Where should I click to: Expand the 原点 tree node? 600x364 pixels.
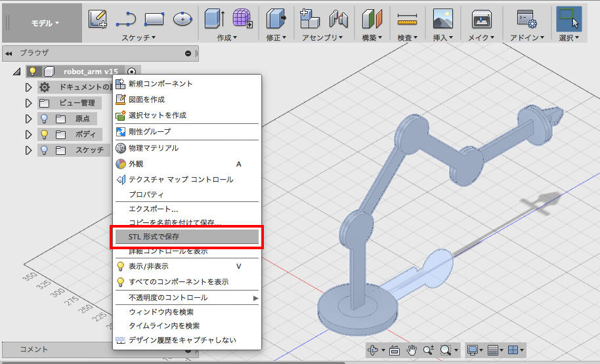[28, 119]
